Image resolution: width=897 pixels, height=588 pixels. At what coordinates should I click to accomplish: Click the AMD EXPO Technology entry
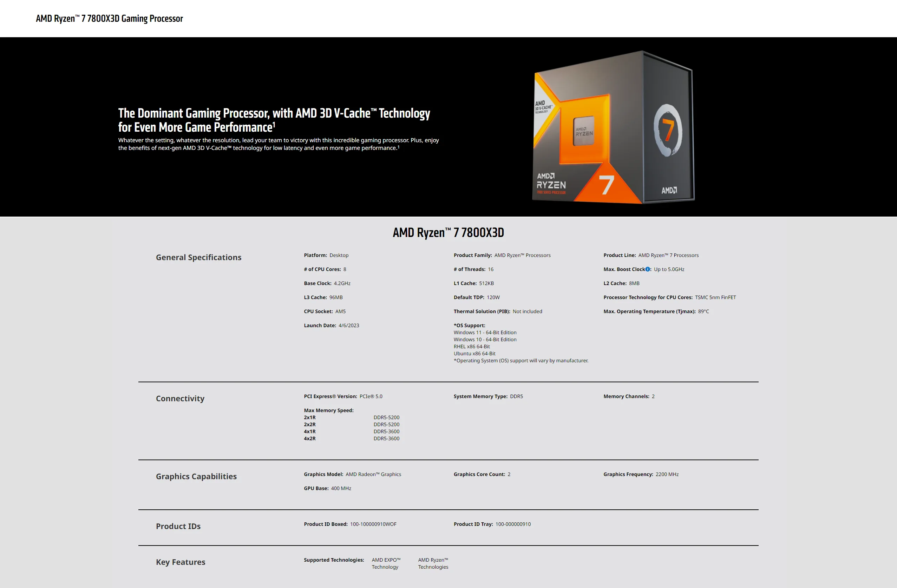[x=386, y=563]
